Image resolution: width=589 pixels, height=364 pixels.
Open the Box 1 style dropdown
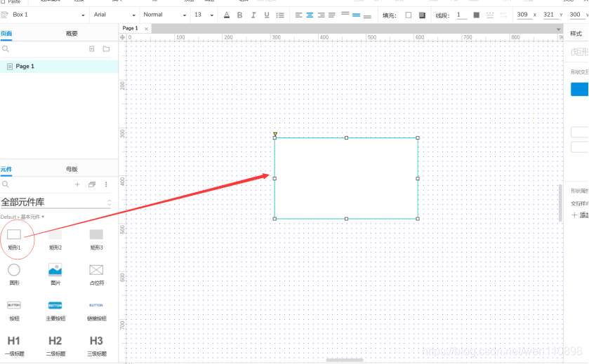pos(48,15)
